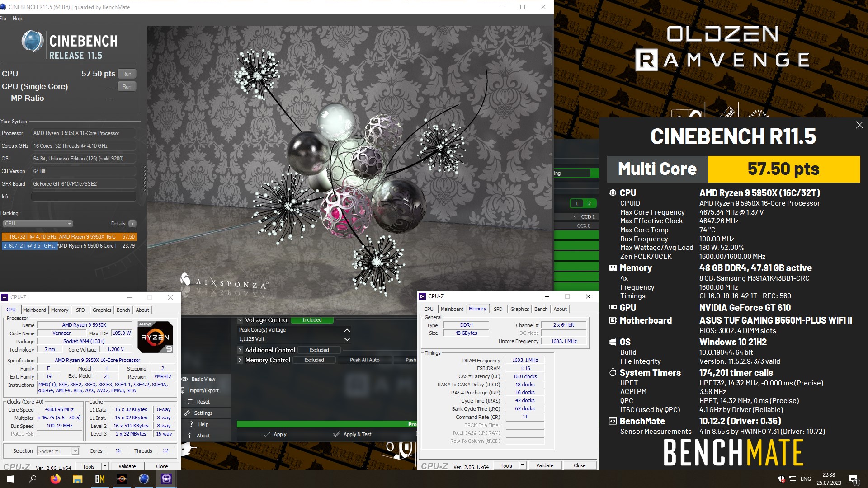Click ENG language indicator in system tray
The height and width of the screenshot is (488, 868).
pos(806,479)
